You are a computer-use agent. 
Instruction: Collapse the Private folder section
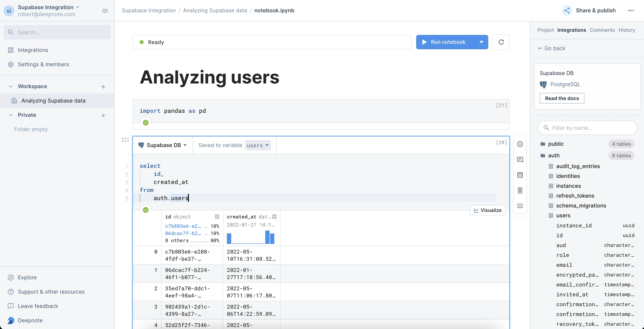(11, 115)
